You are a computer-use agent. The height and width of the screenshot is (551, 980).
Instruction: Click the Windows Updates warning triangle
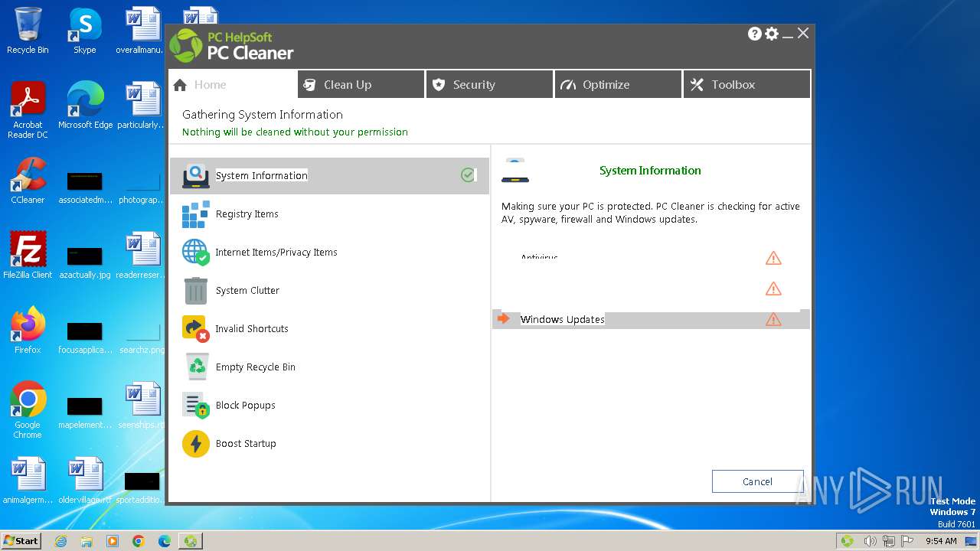773,319
